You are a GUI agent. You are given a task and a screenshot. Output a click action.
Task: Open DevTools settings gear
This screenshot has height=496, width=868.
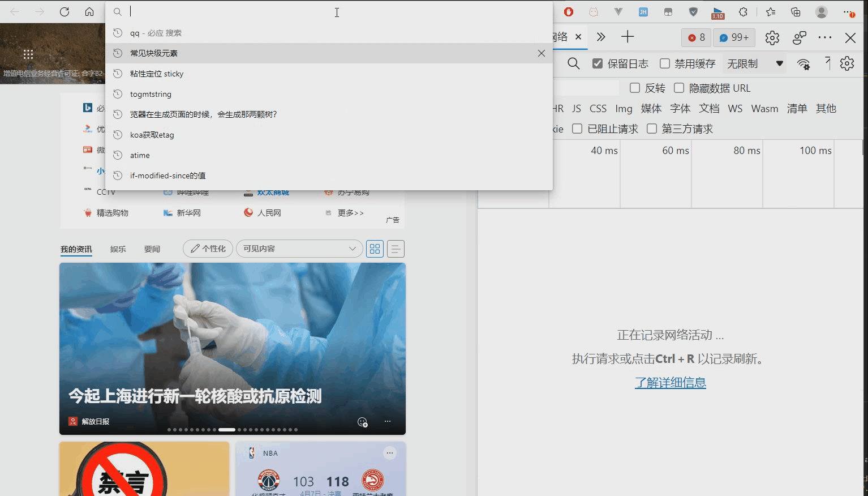(772, 38)
